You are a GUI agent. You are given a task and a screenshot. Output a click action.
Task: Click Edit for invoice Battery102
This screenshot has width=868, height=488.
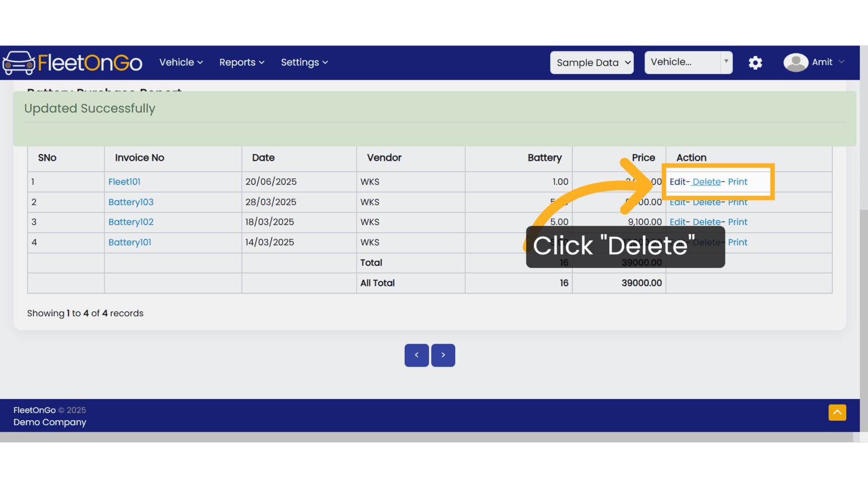click(x=678, y=222)
